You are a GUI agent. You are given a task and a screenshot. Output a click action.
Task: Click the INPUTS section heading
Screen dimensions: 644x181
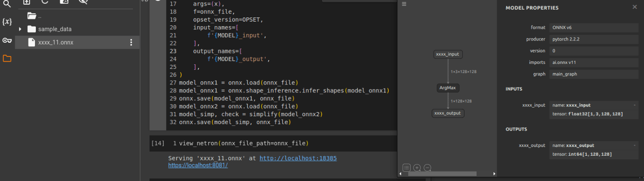click(x=514, y=89)
